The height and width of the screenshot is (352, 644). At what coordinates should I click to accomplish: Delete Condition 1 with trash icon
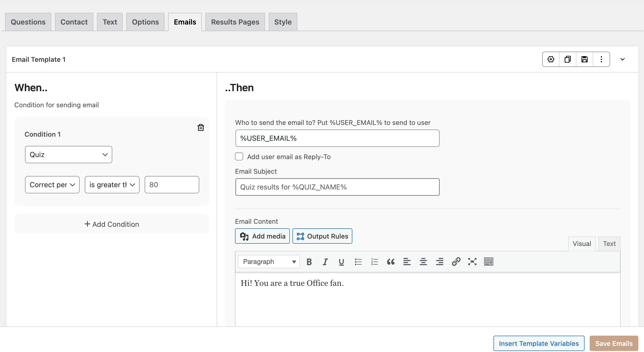(201, 127)
